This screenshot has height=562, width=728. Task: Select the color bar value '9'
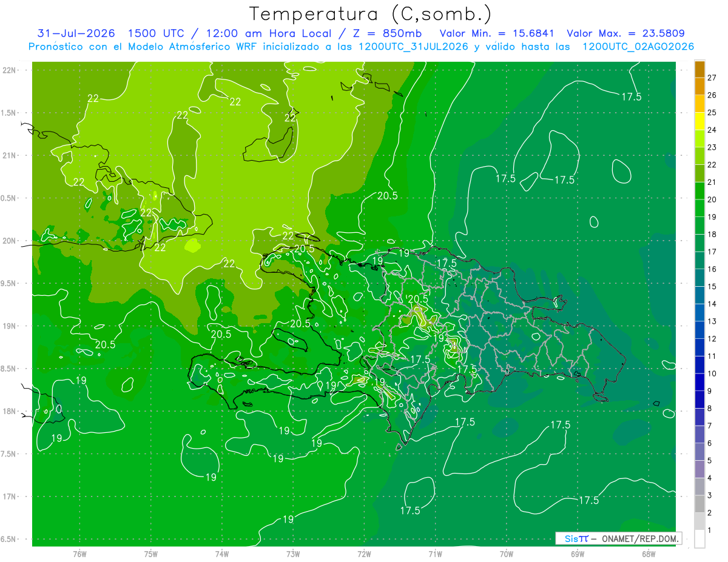710,391
